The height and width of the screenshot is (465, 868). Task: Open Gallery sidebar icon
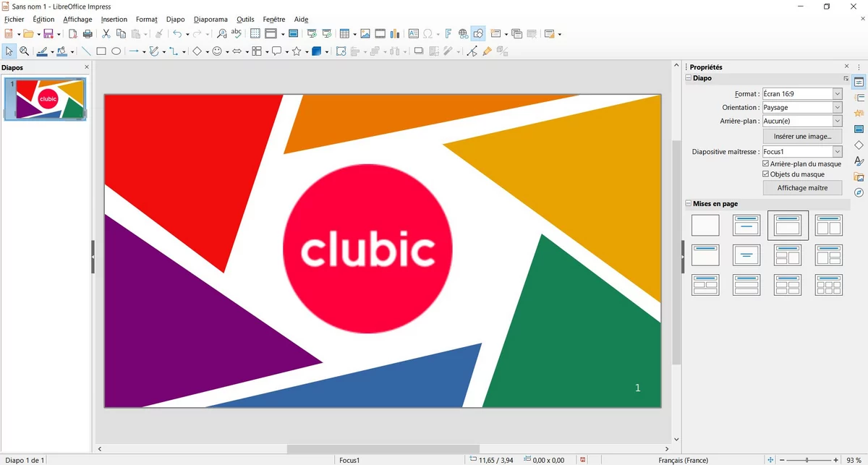pos(859,176)
